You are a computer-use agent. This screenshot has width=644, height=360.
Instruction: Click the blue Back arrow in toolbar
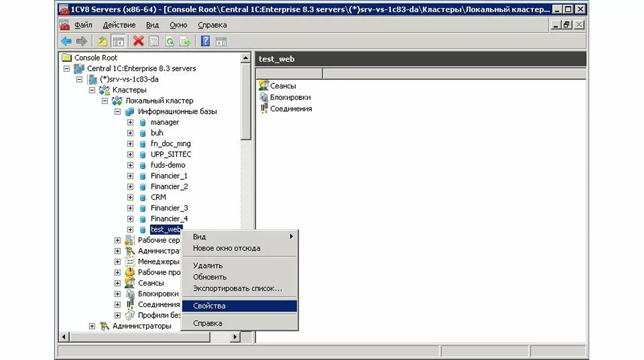tap(67, 41)
